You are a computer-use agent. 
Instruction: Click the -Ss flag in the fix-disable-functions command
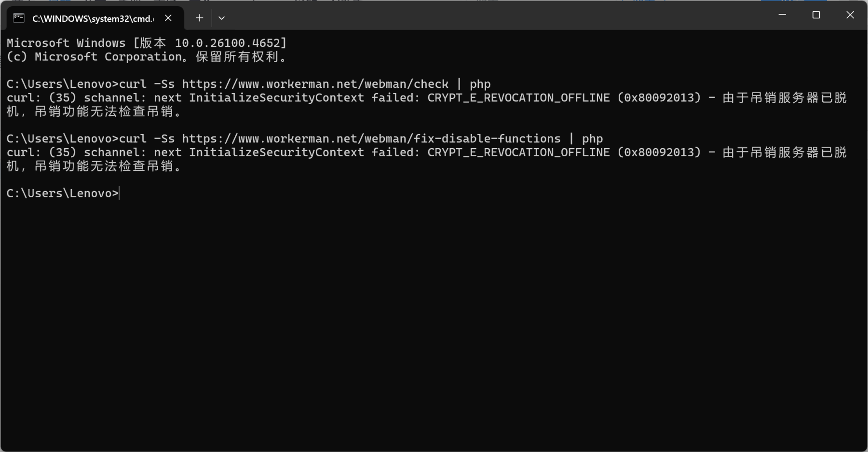tap(164, 138)
